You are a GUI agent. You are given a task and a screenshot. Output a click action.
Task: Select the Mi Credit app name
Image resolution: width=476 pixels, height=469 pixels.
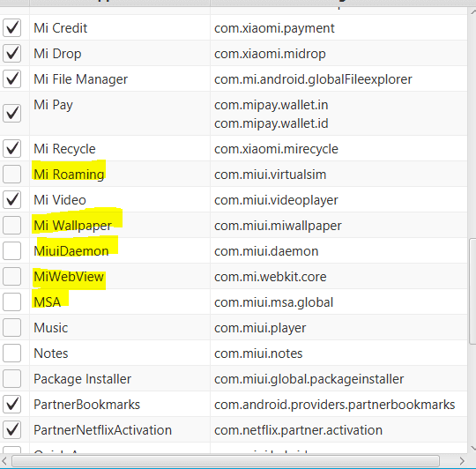(x=61, y=28)
